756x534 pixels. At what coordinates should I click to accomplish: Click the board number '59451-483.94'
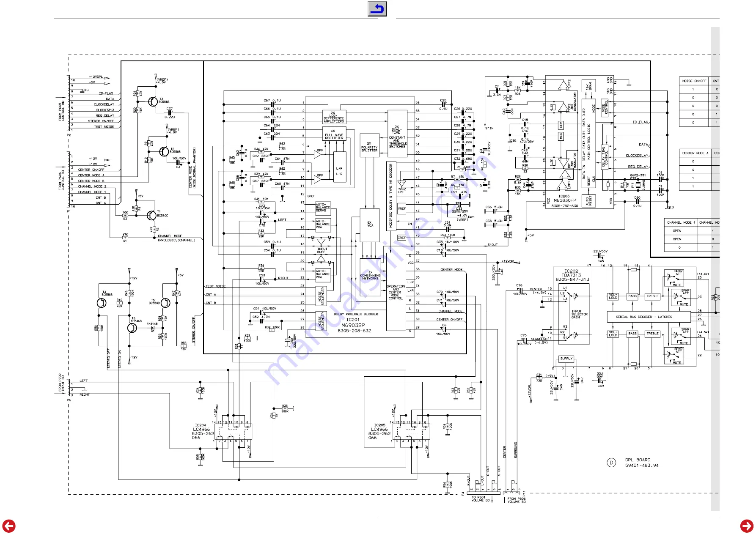coord(642,466)
